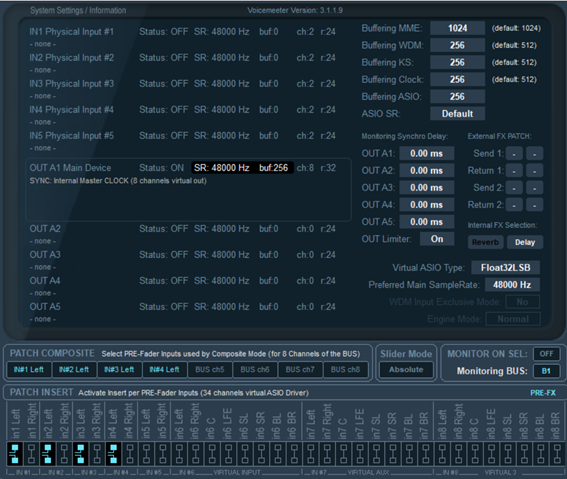Toggle the in2 Left patch insert icon
567x479 pixels.
(x=47, y=454)
